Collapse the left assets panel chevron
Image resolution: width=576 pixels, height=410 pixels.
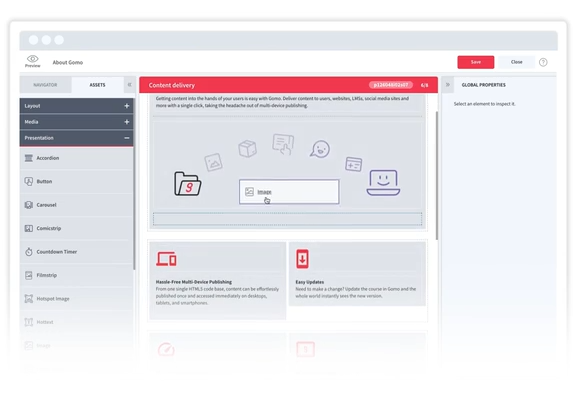pyautogui.click(x=129, y=85)
